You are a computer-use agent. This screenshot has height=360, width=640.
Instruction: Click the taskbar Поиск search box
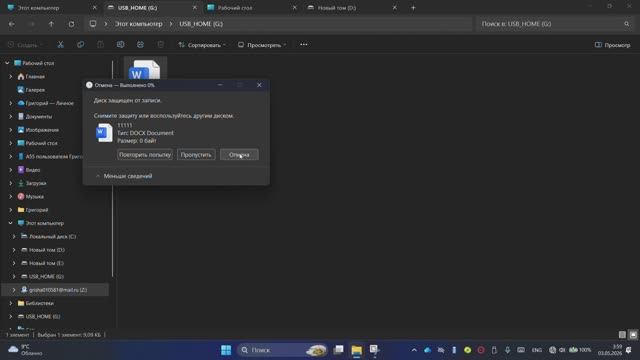tap(282, 350)
